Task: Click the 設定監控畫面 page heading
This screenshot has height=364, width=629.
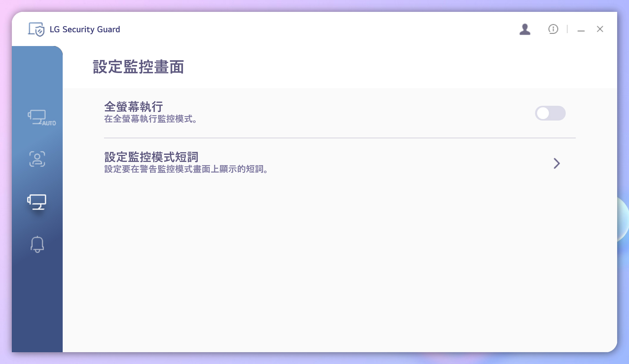Action: click(x=138, y=67)
